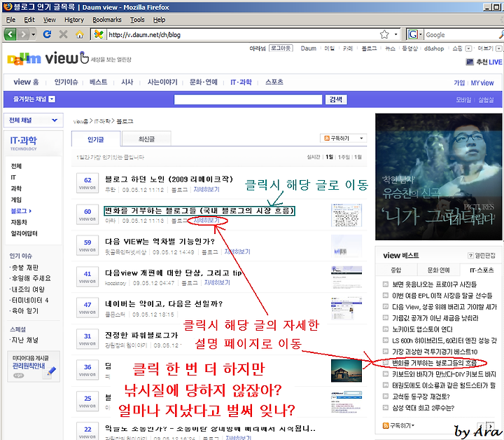This screenshot has width=504, height=440.
Task: Click the pencil icon on 관리원칙안내 banner
Action: pyautogui.click(x=51, y=371)
